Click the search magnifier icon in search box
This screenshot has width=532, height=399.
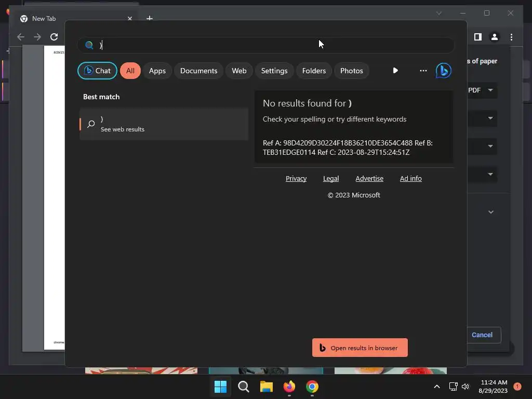(x=89, y=45)
